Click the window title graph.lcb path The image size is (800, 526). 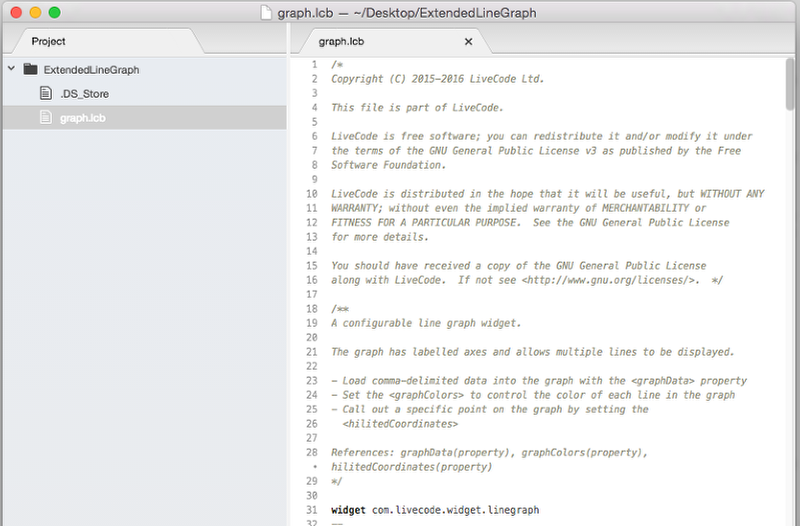click(x=407, y=13)
